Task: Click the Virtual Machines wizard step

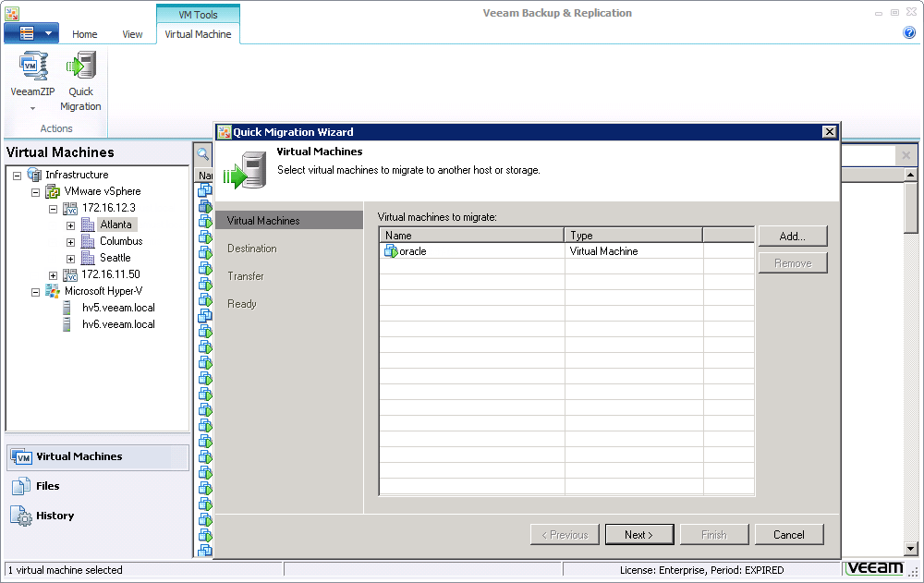Action: point(289,221)
